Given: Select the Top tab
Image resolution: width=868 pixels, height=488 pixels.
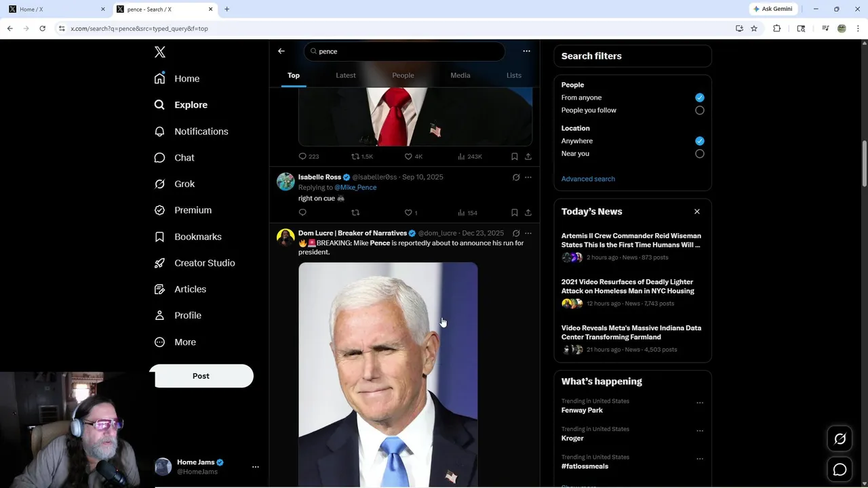Looking at the screenshot, I should [294, 75].
